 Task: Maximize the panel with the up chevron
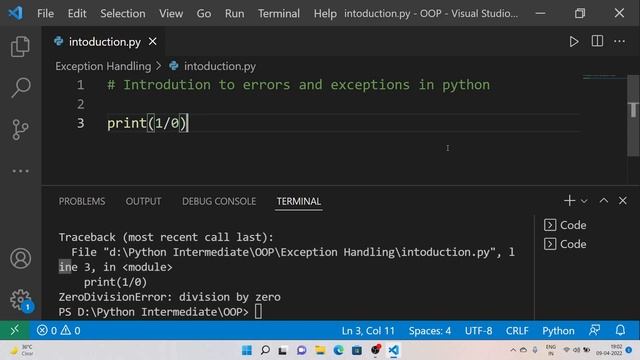(x=604, y=200)
